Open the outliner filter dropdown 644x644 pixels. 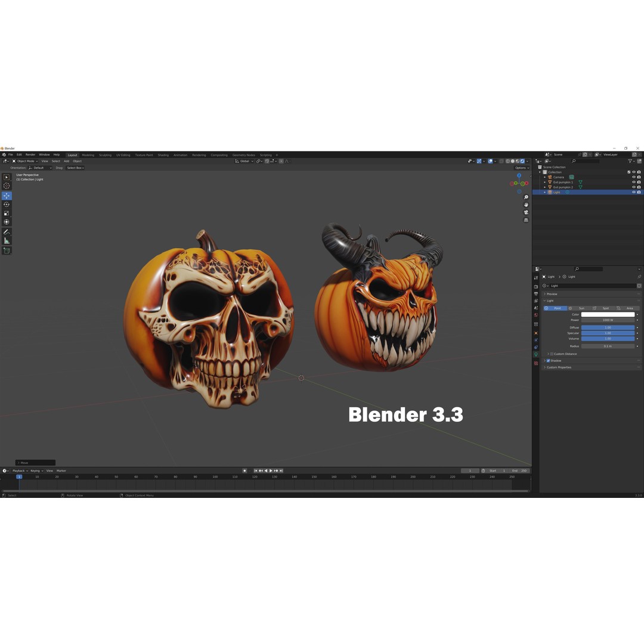(x=631, y=161)
